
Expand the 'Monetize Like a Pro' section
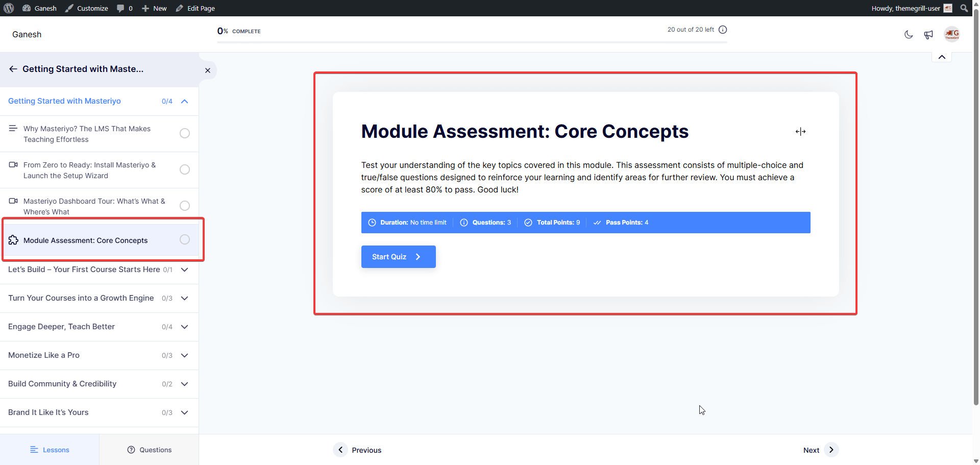point(185,355)
